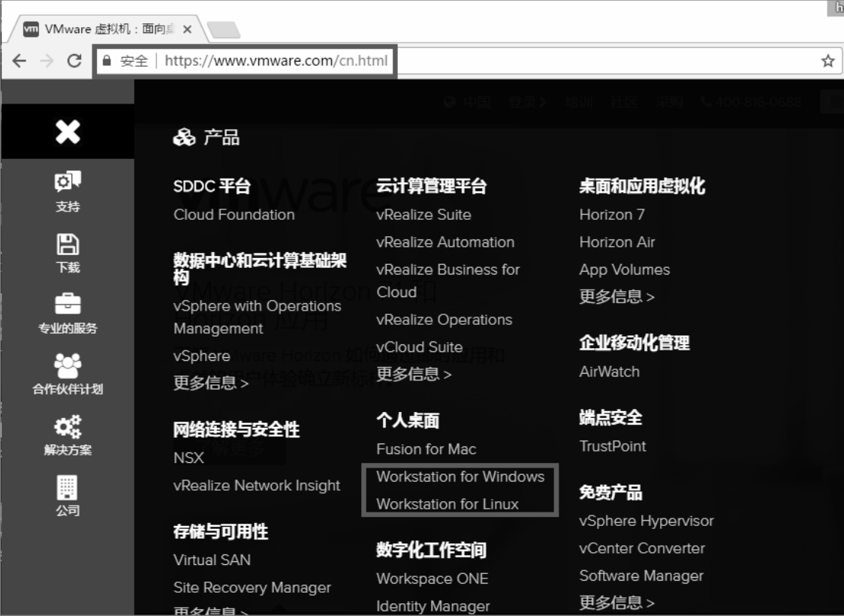Screen dimensions: 844x616
Task: Open Site Recovery Manager
Action: (x=252, y=587)
